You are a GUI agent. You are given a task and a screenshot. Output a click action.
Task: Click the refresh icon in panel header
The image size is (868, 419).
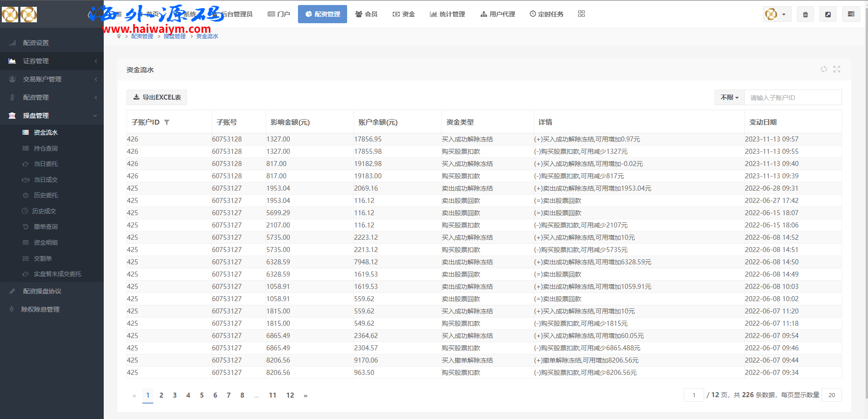[823, 69]
